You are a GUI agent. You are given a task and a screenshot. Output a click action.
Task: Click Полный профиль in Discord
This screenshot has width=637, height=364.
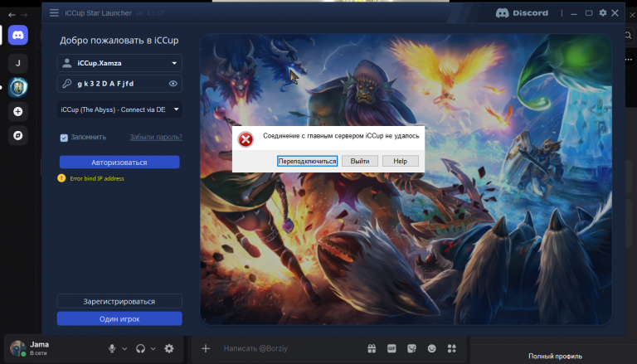(x=555, y=357)
